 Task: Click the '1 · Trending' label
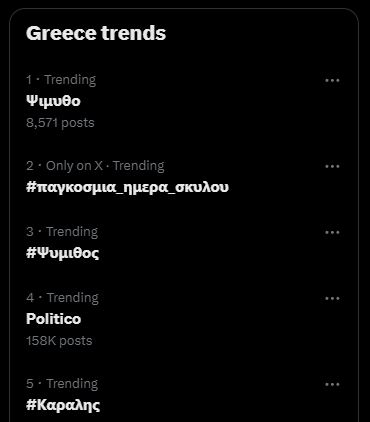coord(61,80)
